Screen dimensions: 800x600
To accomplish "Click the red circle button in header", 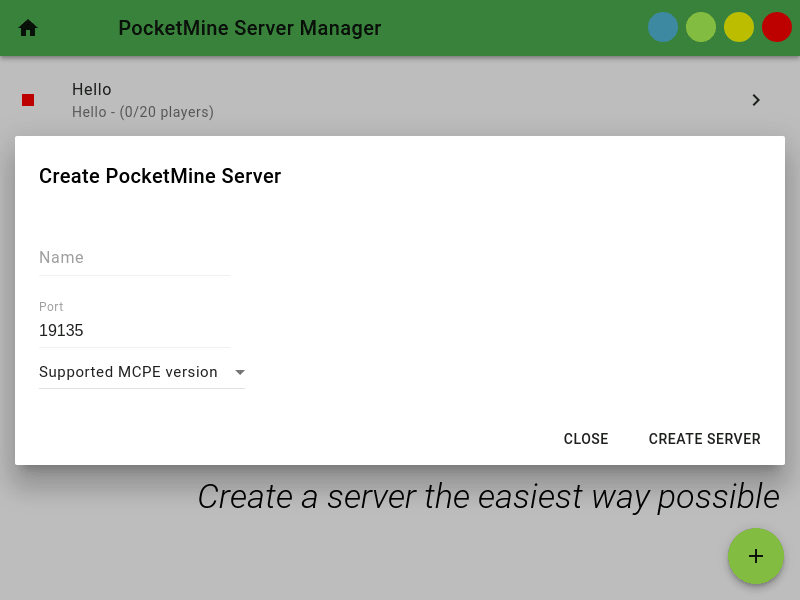I will (777, 28).
